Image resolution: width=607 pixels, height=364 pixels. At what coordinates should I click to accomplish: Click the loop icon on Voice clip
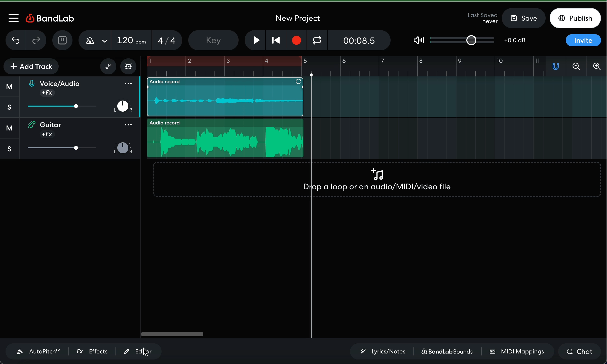[x=298, y=81]
